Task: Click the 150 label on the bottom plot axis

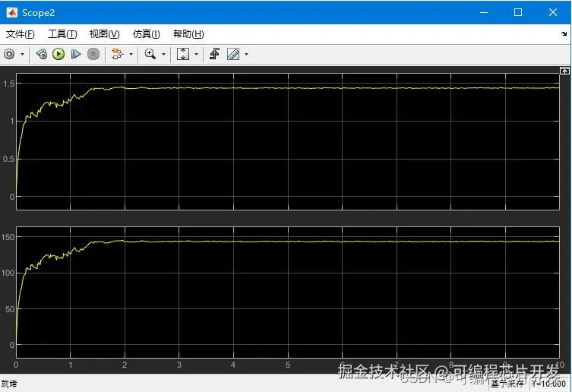Action: pos(8,237)
